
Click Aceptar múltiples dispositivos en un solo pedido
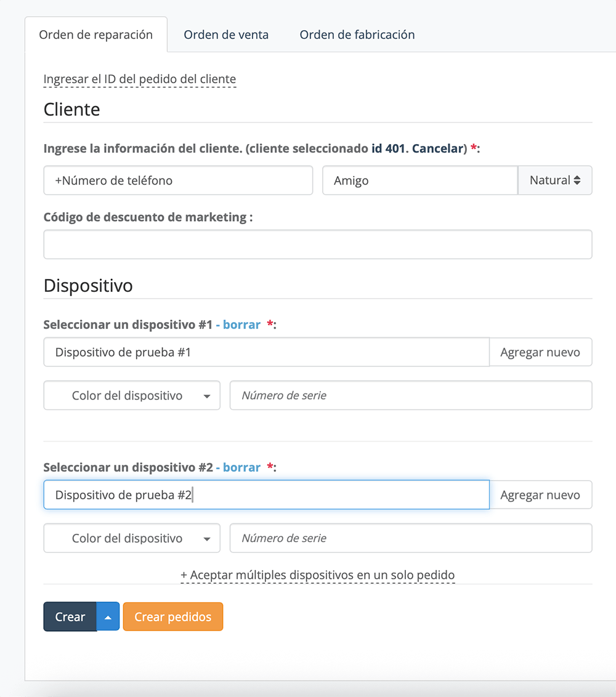pyautogui.click(x=318, y=575)
